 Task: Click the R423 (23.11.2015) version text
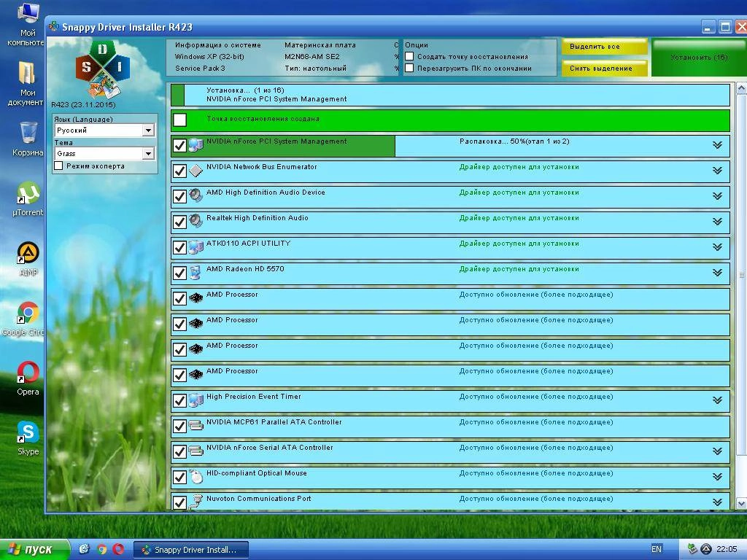pyautogui.click(x=83, y=105)
